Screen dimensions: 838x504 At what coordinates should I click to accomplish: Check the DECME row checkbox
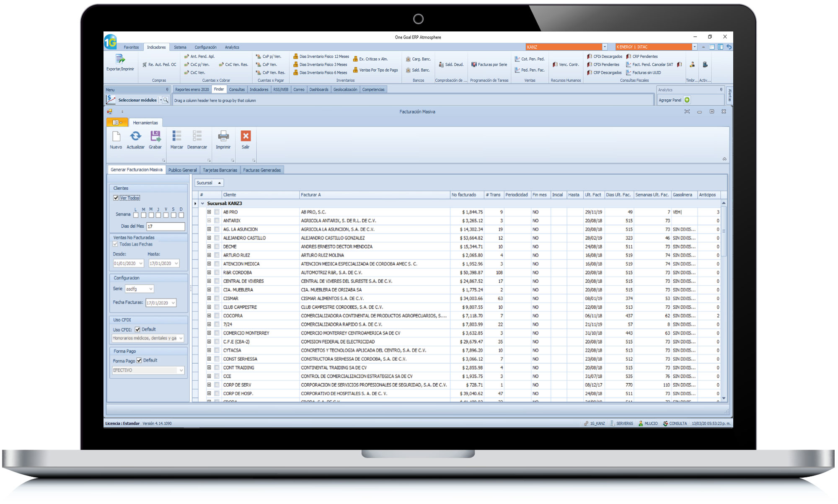pos(217,247)
